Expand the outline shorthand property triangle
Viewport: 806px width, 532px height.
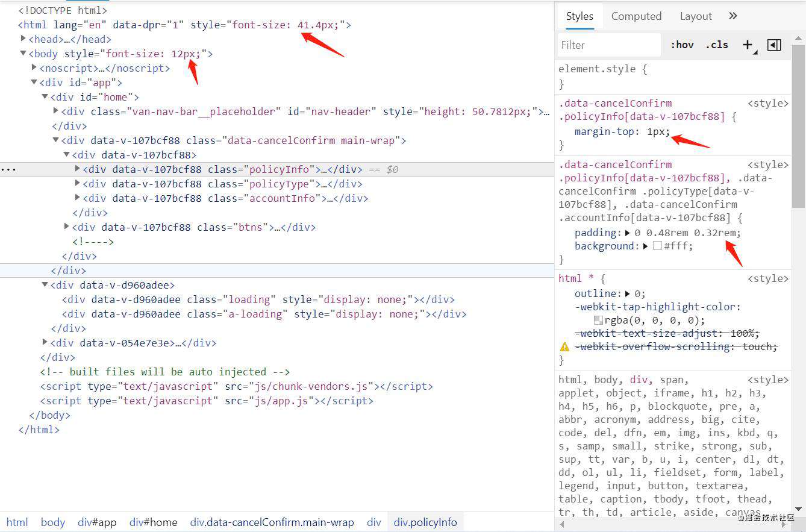(x=628, y=293)
